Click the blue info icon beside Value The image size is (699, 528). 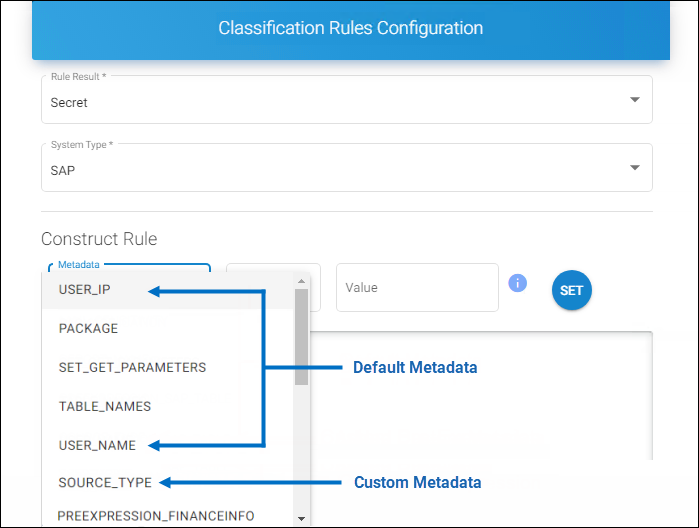pos(517,283)
